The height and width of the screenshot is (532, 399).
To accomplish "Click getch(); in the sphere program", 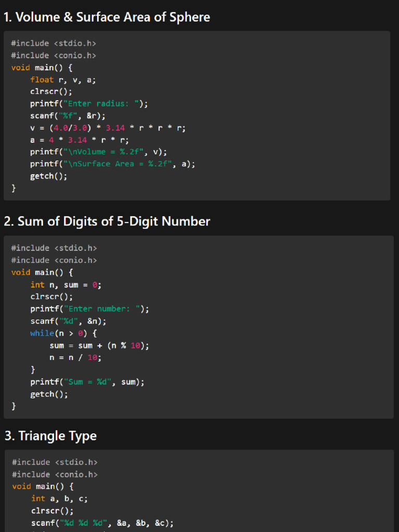I will 49,177.
